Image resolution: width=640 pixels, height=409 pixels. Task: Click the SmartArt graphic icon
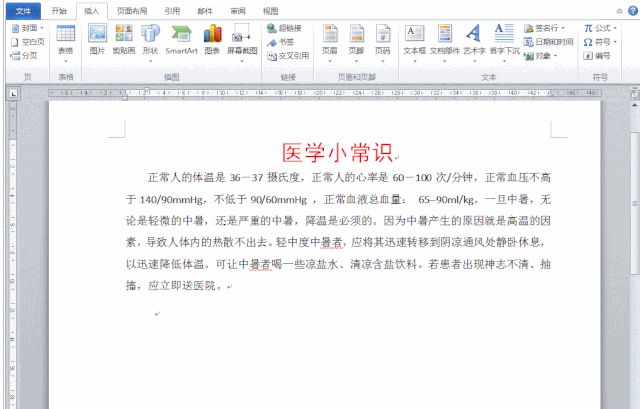click(x=181, y=39)
